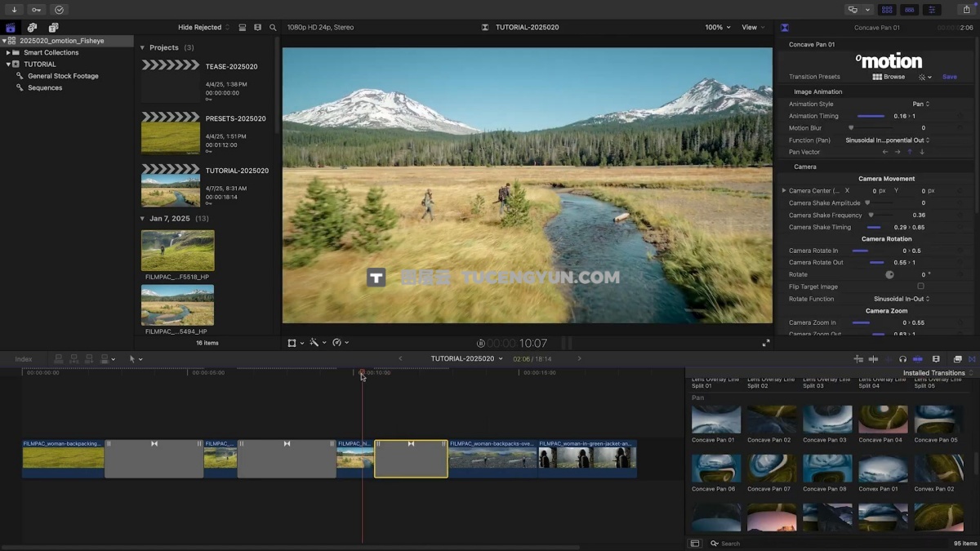Screen dimensions: 980x551
Task: Toggle the Transitions browser button
Action: click(x=972, y=359)
